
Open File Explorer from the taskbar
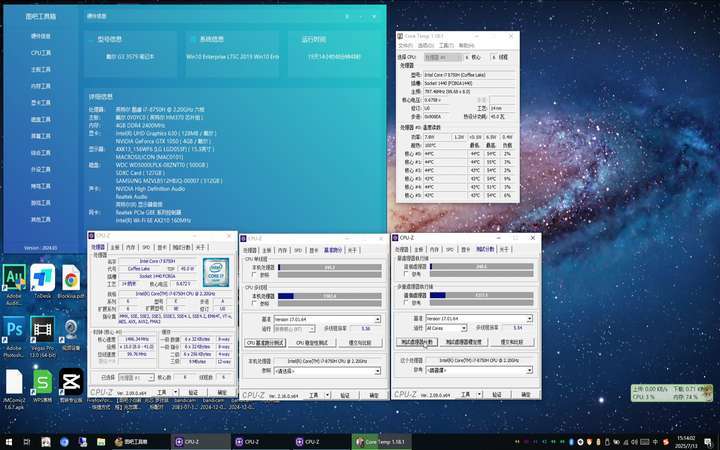tap(101, 442)
